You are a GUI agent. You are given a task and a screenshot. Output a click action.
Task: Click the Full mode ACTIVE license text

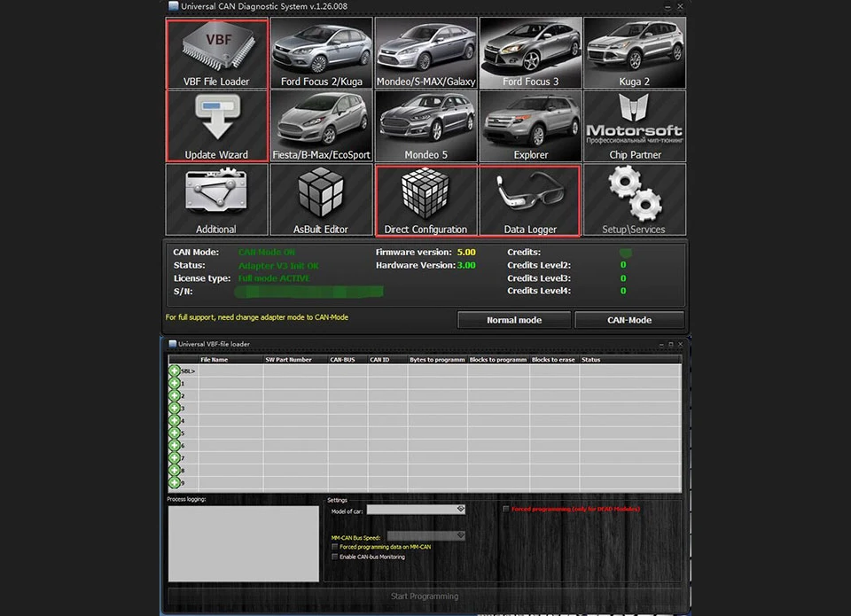coord(274,278)
